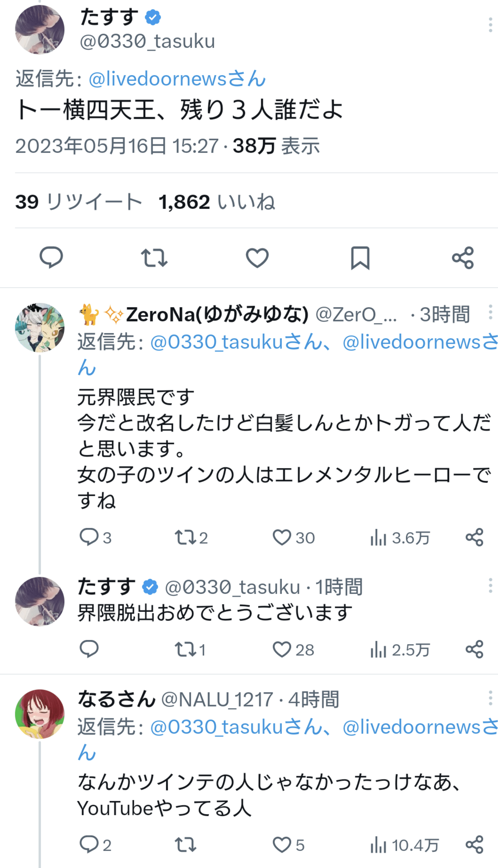Retweet ZeroNa's reply
The height and width of the screenshot is (868, 498).
(185, 537)
